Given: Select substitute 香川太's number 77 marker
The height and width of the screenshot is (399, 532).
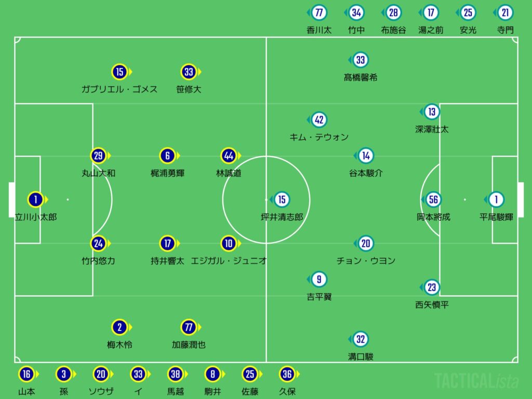Looking at the screenshot, I should [x=319, y=12].
